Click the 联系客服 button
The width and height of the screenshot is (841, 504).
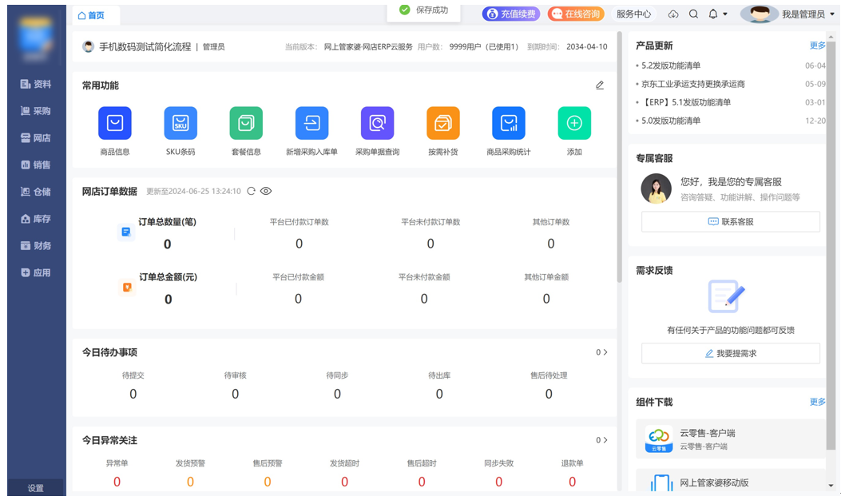[x=731, y=221]
